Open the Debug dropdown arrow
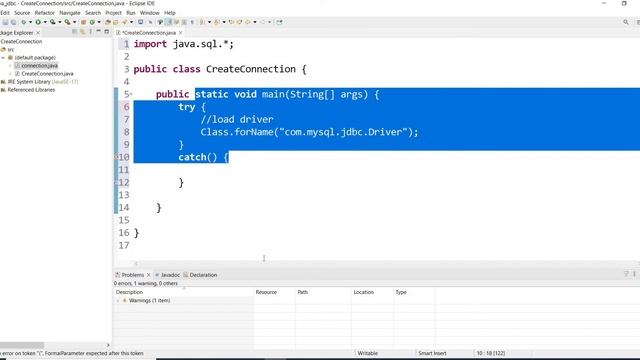640x360 pixels. (30, 22)
